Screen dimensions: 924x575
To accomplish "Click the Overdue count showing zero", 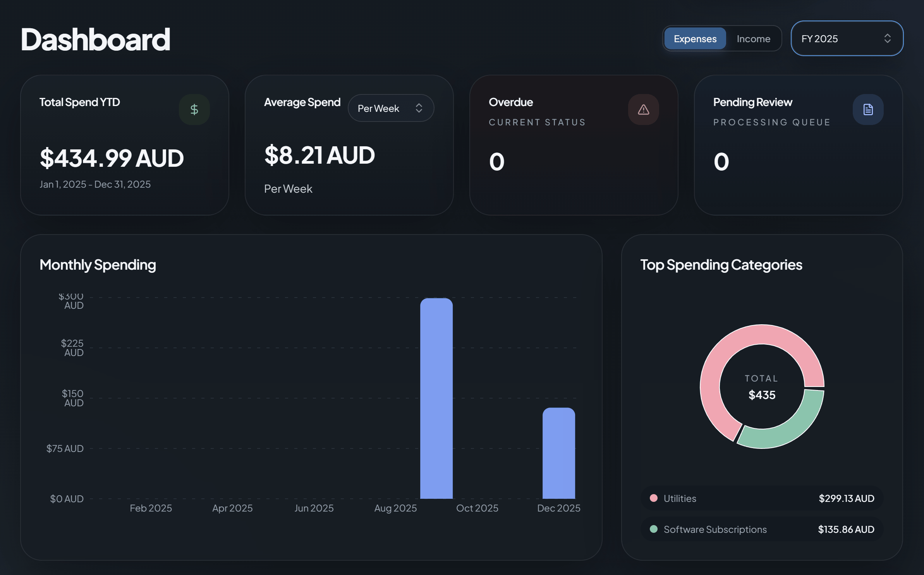I will [497, 161].
